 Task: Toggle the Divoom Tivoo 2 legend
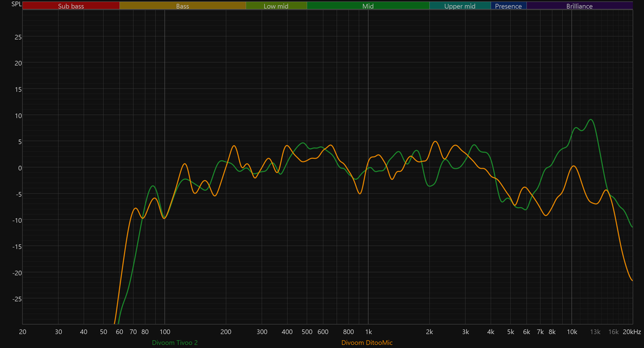(175, 343)
